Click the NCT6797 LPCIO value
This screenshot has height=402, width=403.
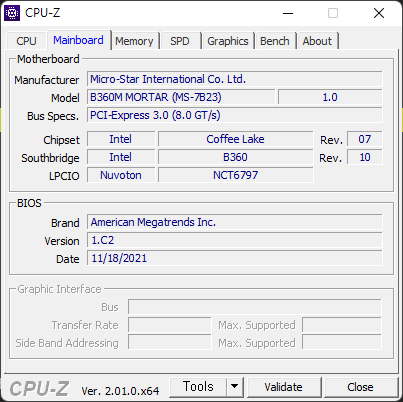[236, 175]
